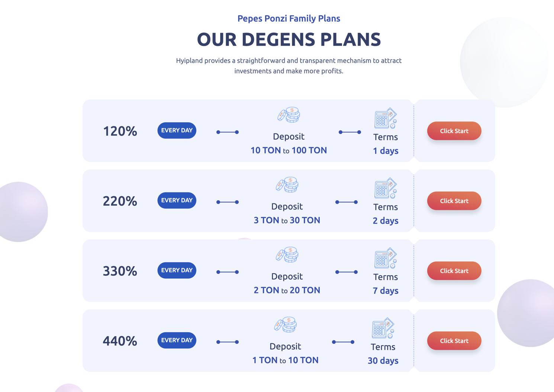The image size is (554, 392).
Task: Click the EVERY DAY badge beside 120%
Action: pos(177,130)
